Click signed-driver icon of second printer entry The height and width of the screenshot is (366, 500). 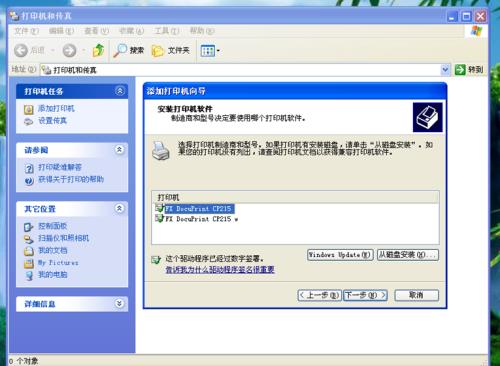point(159,219)
